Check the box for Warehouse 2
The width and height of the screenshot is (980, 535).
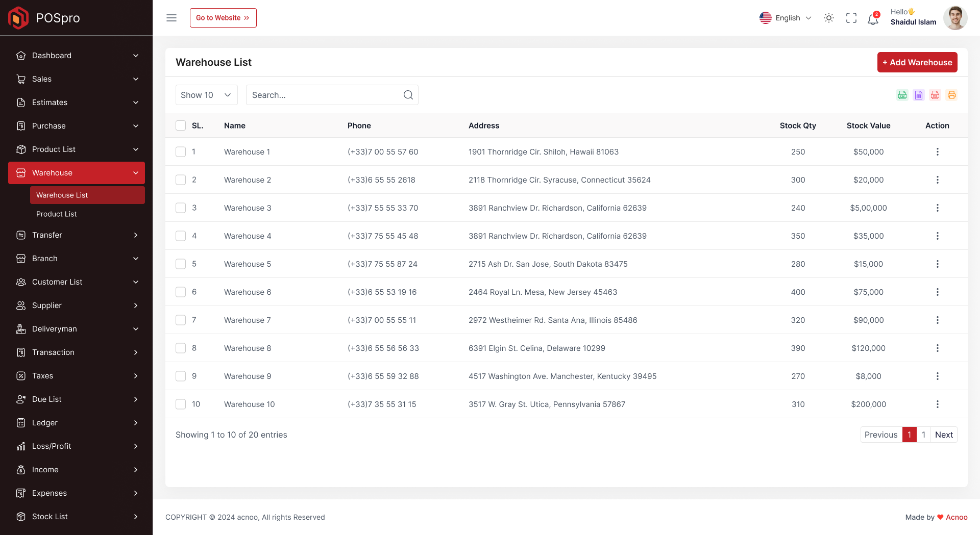[x=181, y=180]
